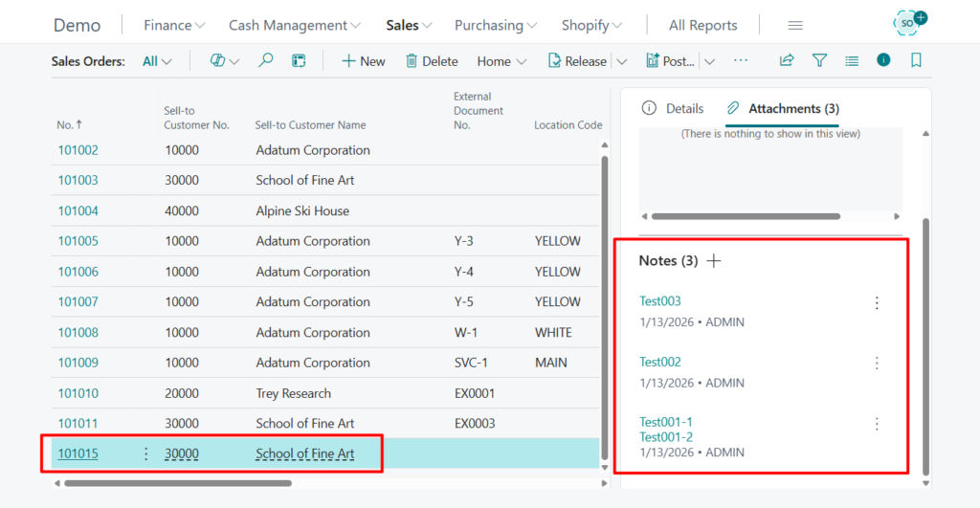Switch to the Details tab
980x508 pixels.
pyautogui.click(x=673, y=109)
